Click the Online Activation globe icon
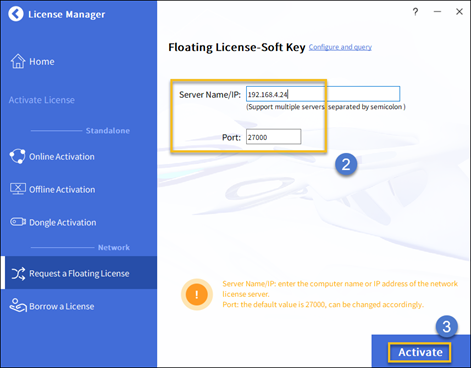The image size is (471, 368). point(18,156)
